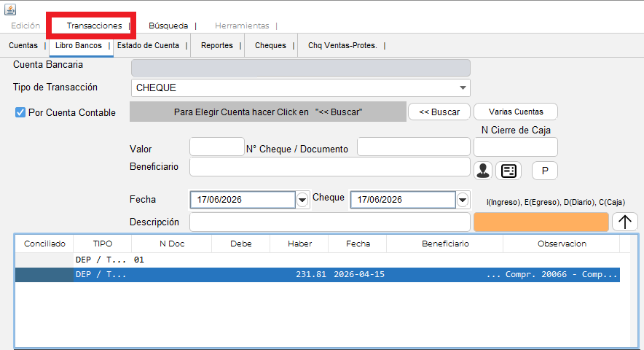Toggle the Por Cuenta Contable checkbox
This screenshot has width=644, height=350.
pyautogui.click(x=20, y=112)
